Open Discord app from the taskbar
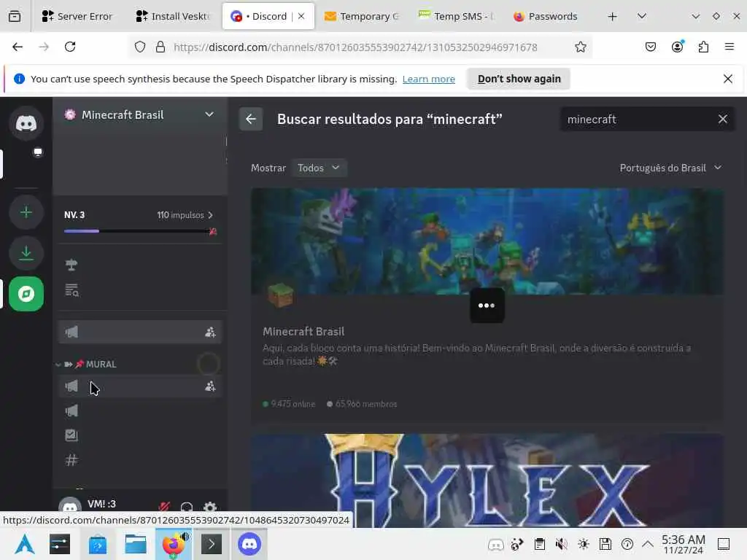747x560 pixels. pyautogui.click(x=249, y=544)
